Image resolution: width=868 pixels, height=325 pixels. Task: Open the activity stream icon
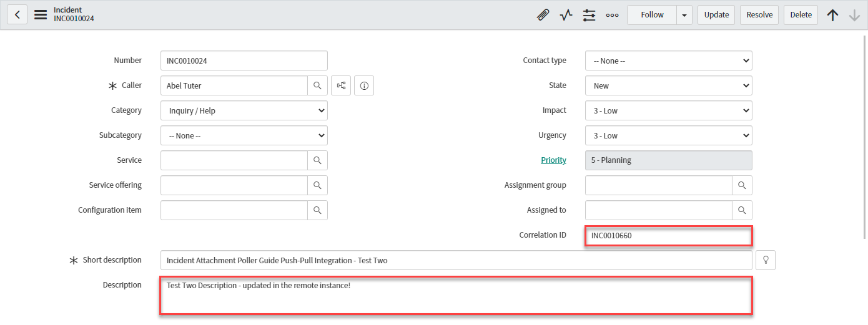(566, 15)
